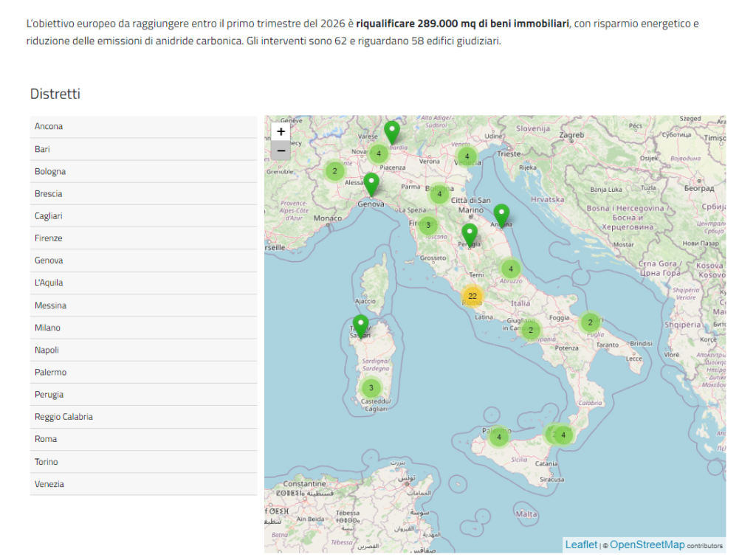Click the green pin marker on Genova
The height and width of the screenshot is (560, 756).
371,184
